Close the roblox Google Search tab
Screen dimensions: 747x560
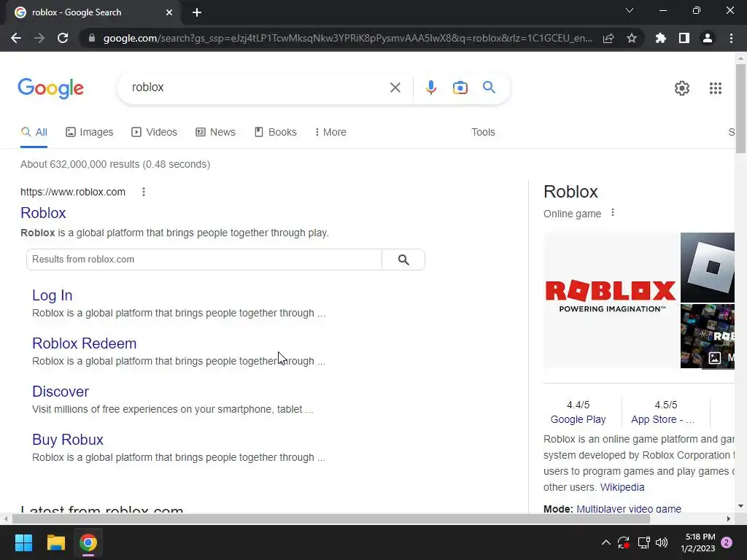tap(169, 12)
